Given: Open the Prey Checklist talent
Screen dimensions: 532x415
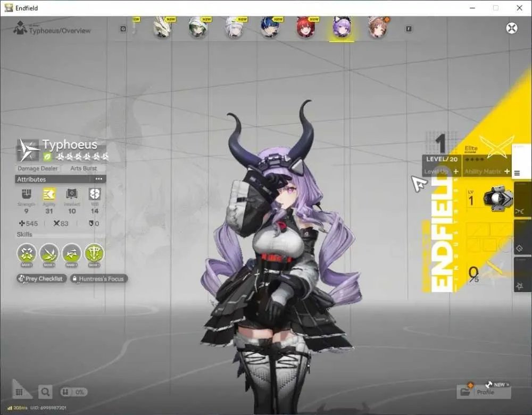Looking at the screenshot, I should point(41,279).
